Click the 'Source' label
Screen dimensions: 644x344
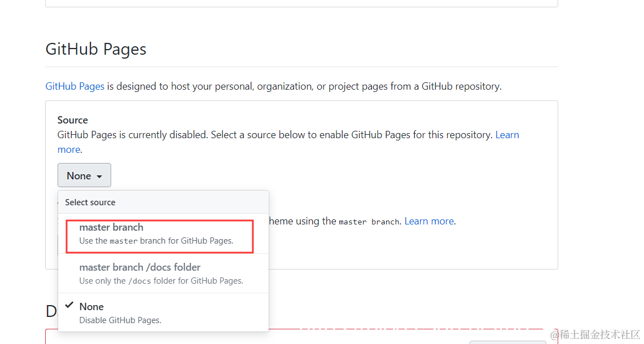point(73,120)
